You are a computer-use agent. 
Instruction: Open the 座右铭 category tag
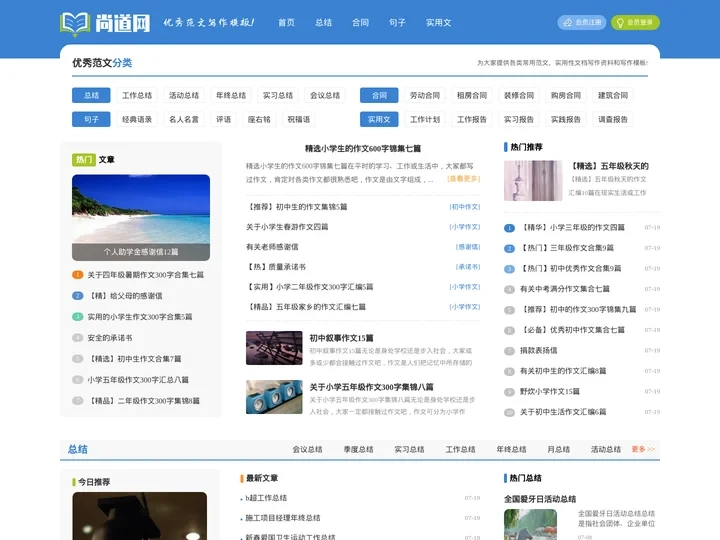click(259, 119)
